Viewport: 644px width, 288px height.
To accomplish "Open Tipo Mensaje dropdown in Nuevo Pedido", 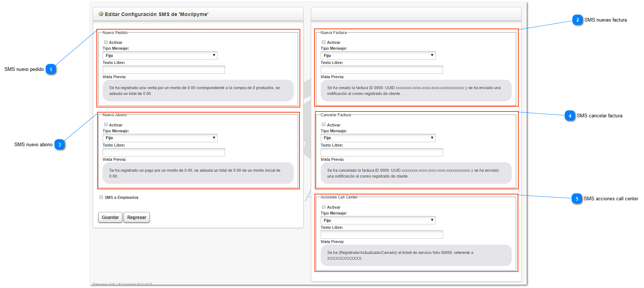I will coord(160,56).
